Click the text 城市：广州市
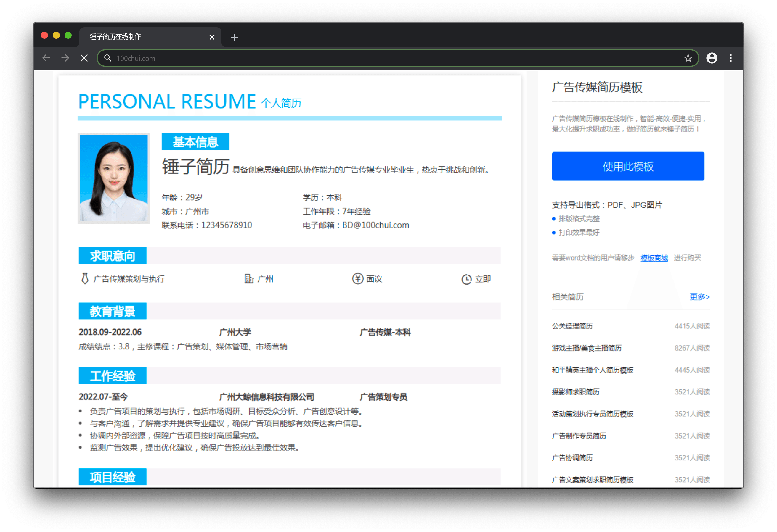Screen dimensions: 777x532 click(185, 211)
